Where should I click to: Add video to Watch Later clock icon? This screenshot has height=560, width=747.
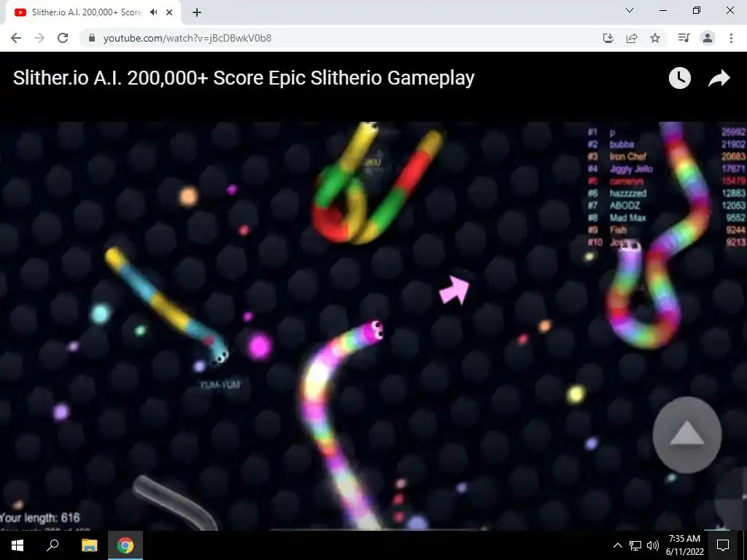[x=680, y=78]
